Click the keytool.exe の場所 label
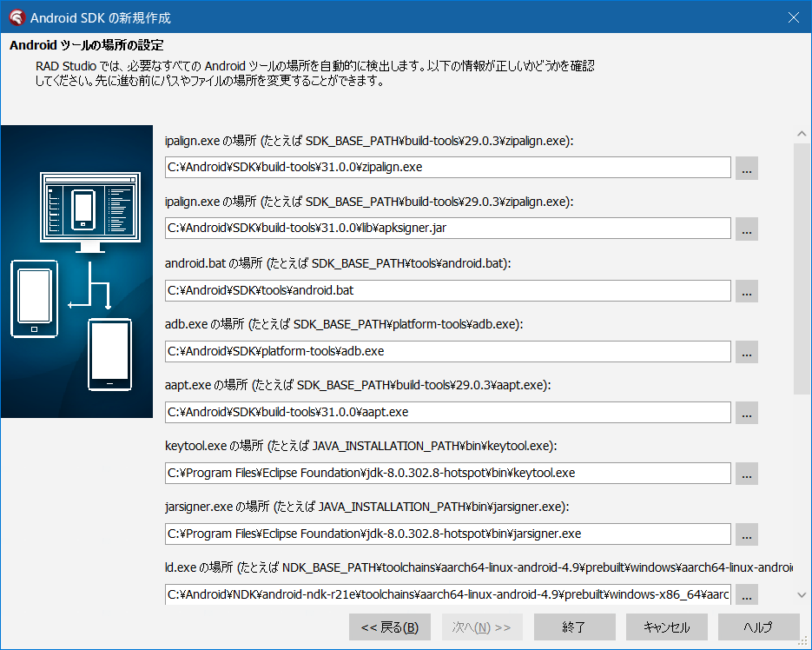Image resolution: width=812 pixels, height=650 pixels. coord(361,446)
